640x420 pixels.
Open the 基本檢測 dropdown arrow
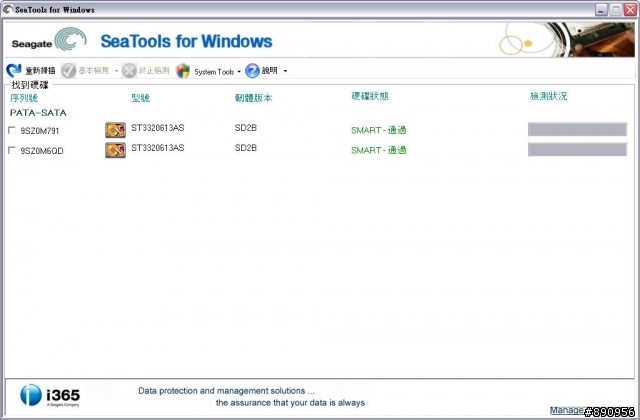[116, 71]
